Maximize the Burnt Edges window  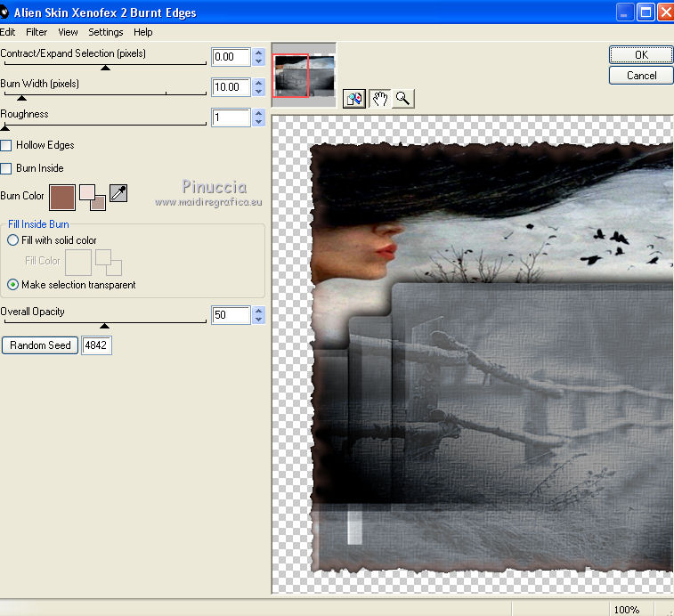tap(646, 12)
